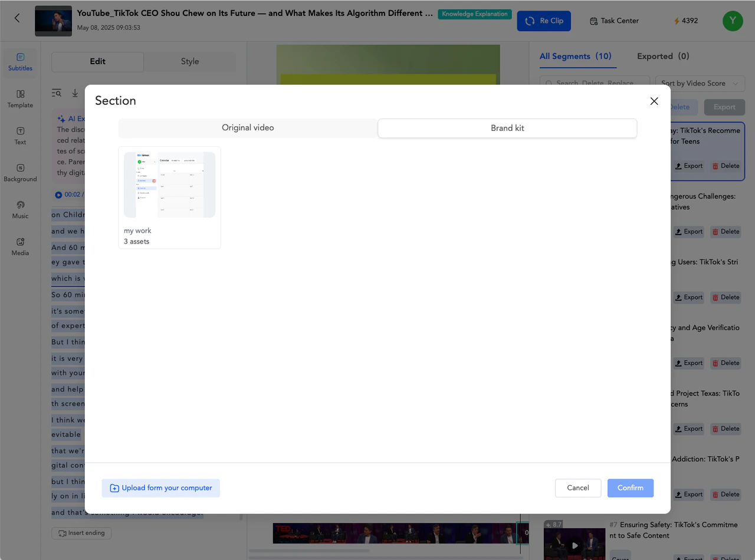Cancel the Section dialog

pos(578,488)
